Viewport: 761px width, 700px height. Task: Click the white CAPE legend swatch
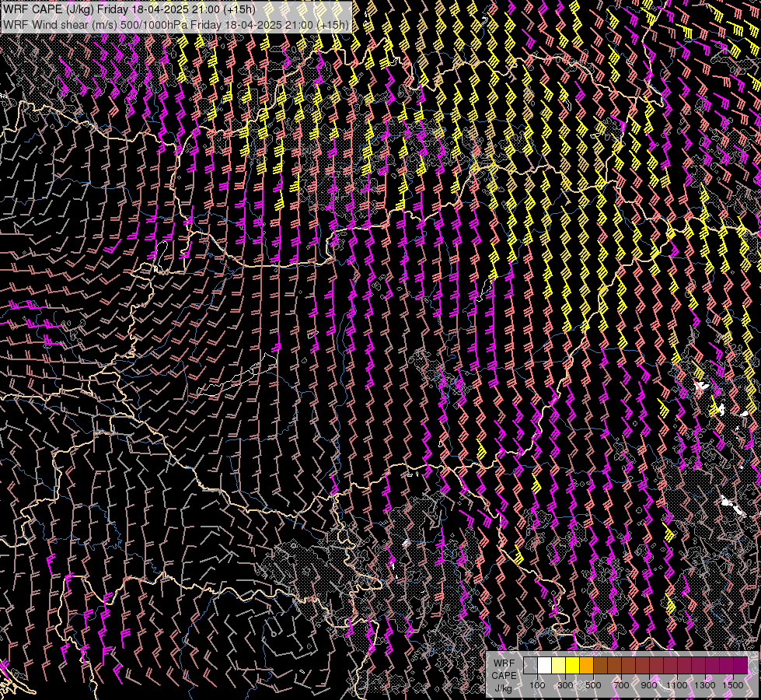[545, 665]
